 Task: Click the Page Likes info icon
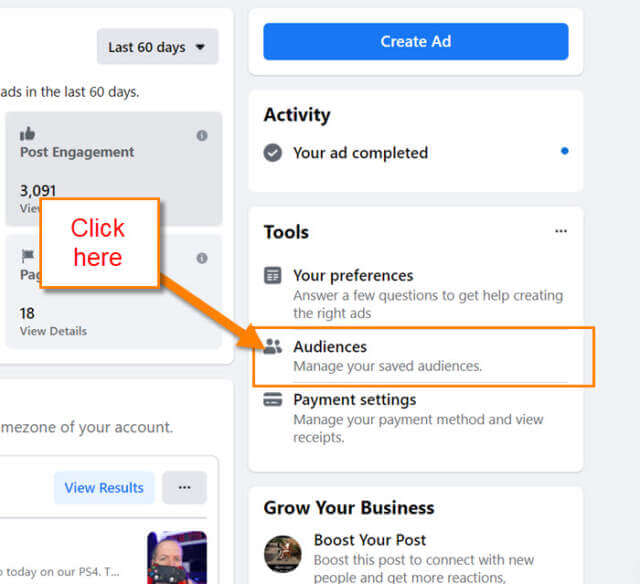[202, 258]
